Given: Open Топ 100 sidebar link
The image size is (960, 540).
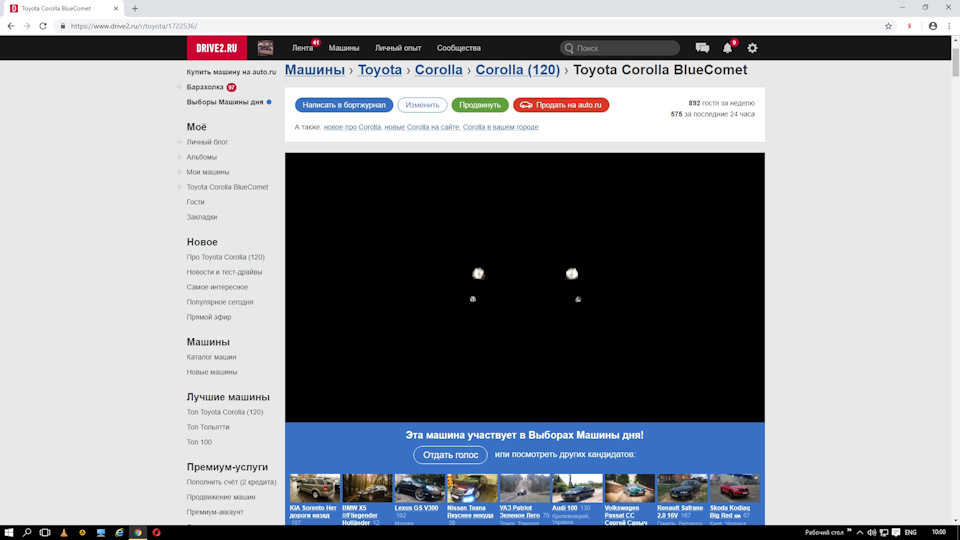Looking at the screenshot, I should (199, 442).
